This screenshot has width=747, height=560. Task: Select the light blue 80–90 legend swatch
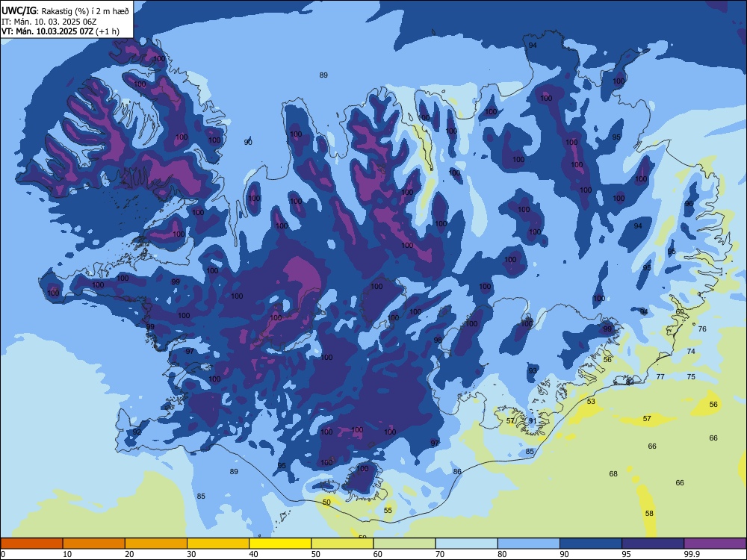(x=529, y=544)
